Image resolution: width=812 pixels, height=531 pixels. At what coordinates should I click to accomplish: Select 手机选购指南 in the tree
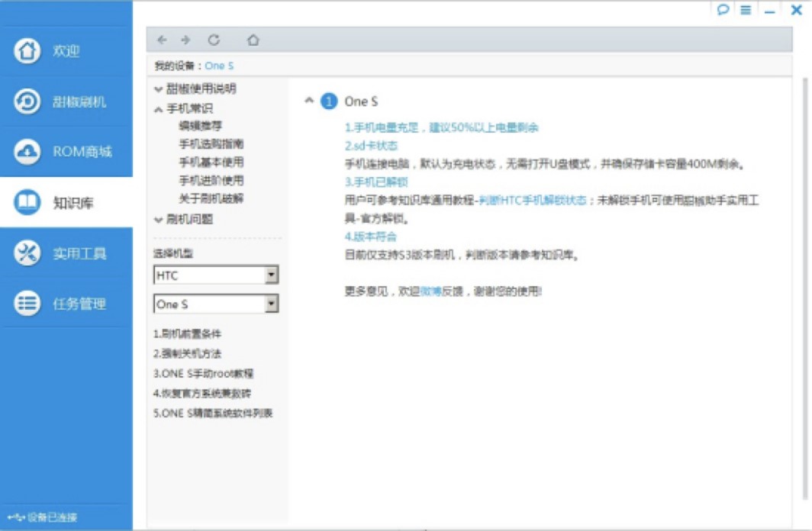point(211,144)
